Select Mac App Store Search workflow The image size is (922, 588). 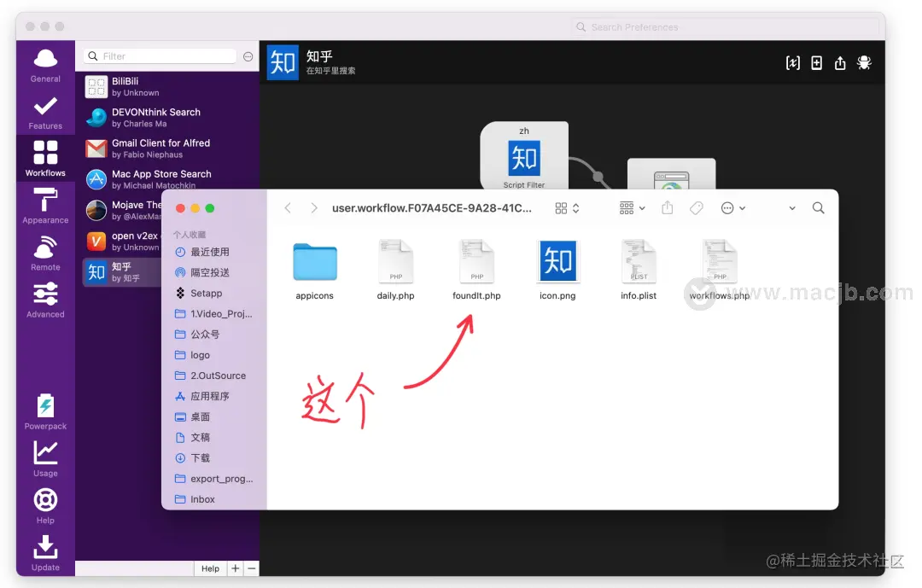[167, 178]
